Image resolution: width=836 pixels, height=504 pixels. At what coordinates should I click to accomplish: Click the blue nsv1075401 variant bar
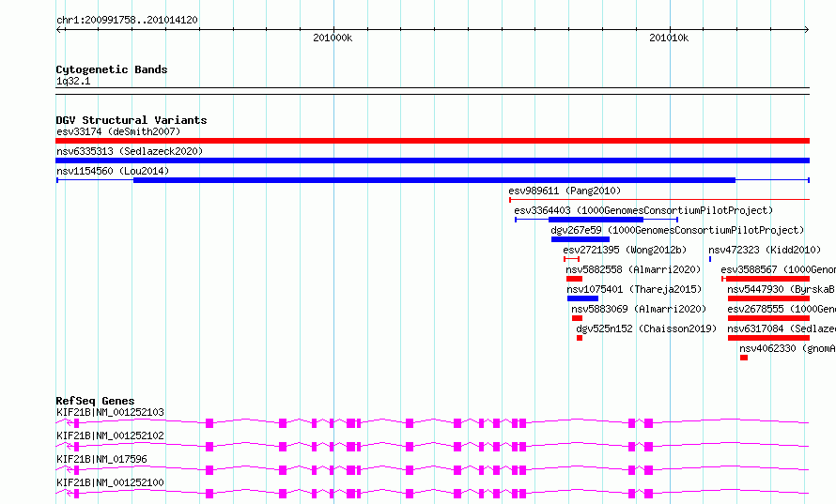point(582,298)
